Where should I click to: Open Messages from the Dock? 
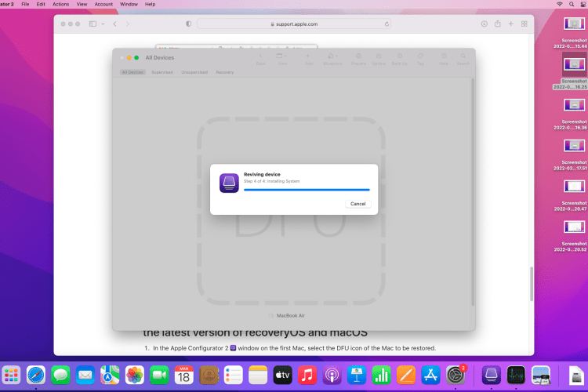coord(60,375)
